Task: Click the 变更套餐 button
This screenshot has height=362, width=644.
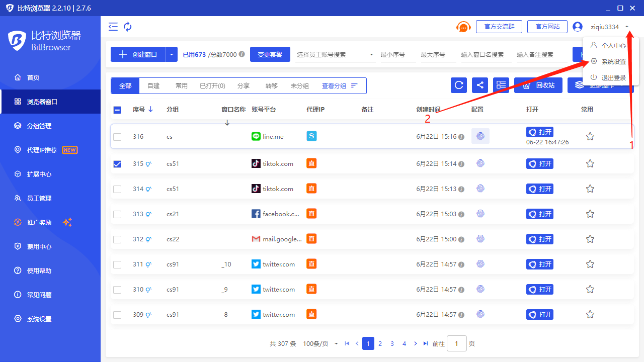Action: pyautogui.click(x=270, y=54)
